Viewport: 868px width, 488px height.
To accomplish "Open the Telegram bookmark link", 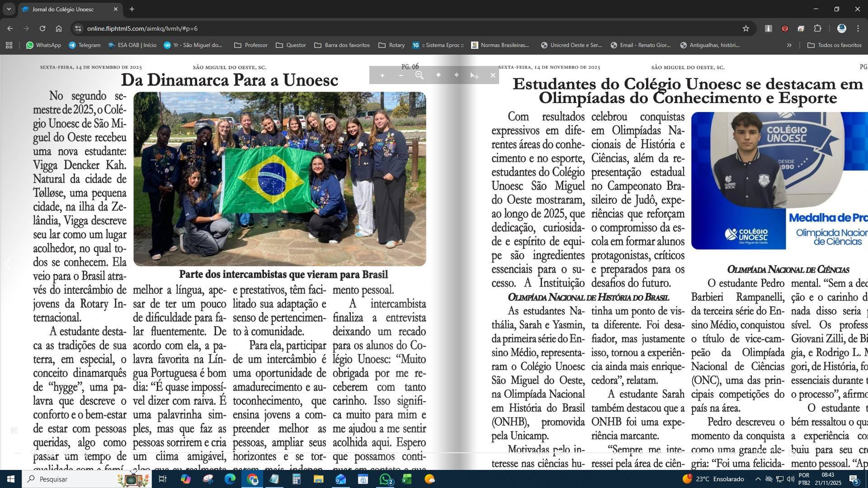I will tap(85, 45).
